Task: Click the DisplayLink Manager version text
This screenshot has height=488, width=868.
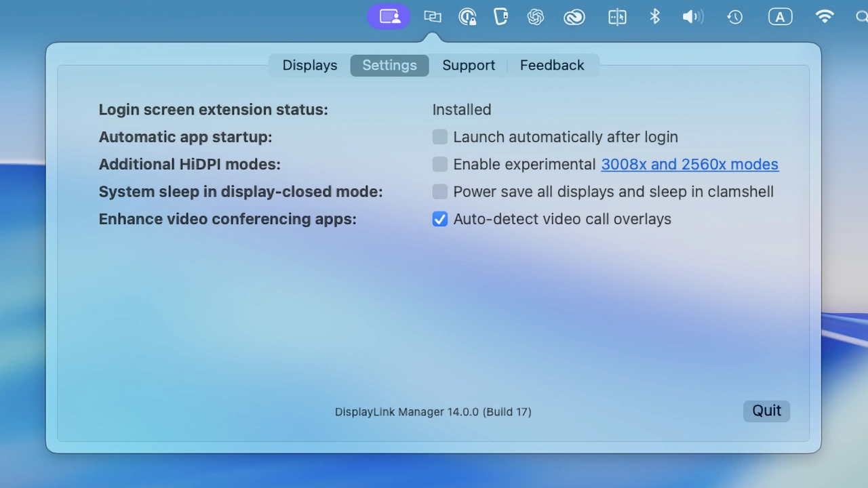Action: (x=433, y=411)
